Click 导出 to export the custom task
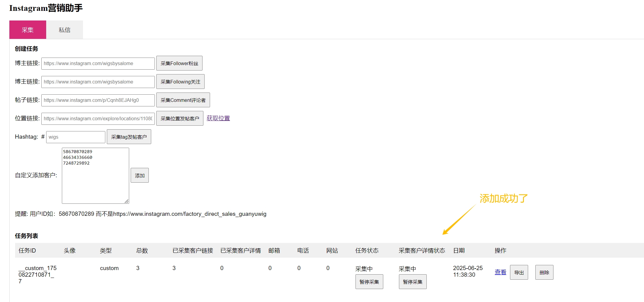 pos(519,272)
